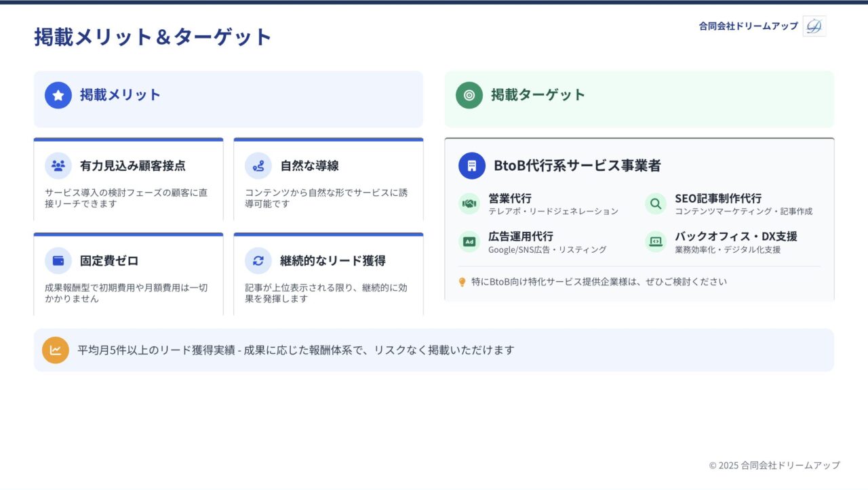
Task: Click the orange chart icon in bottom banner
Action: 56,350
